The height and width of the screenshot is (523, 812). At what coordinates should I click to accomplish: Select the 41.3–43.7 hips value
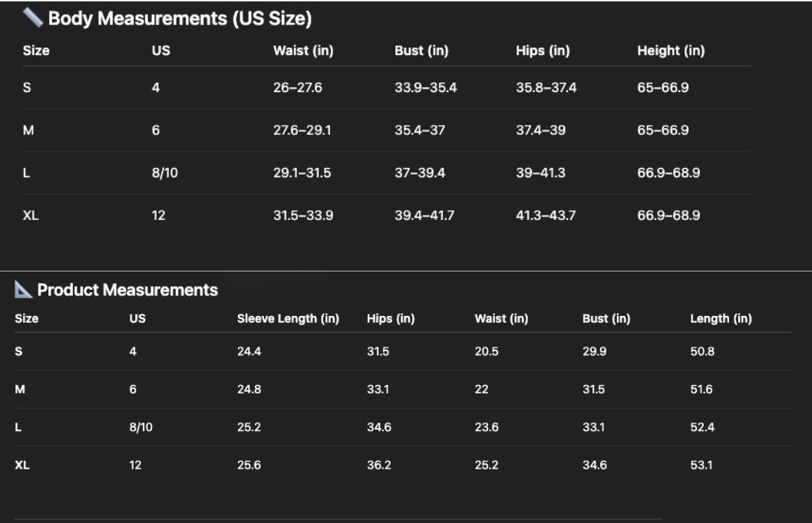[545, 215]
